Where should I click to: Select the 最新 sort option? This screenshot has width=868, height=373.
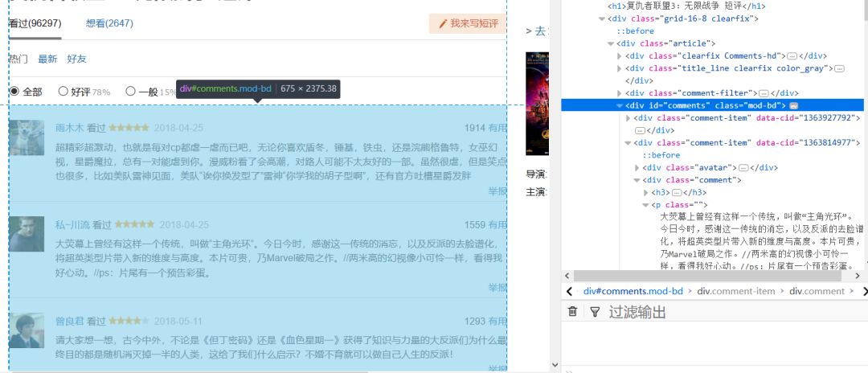(x=47, y=59)
